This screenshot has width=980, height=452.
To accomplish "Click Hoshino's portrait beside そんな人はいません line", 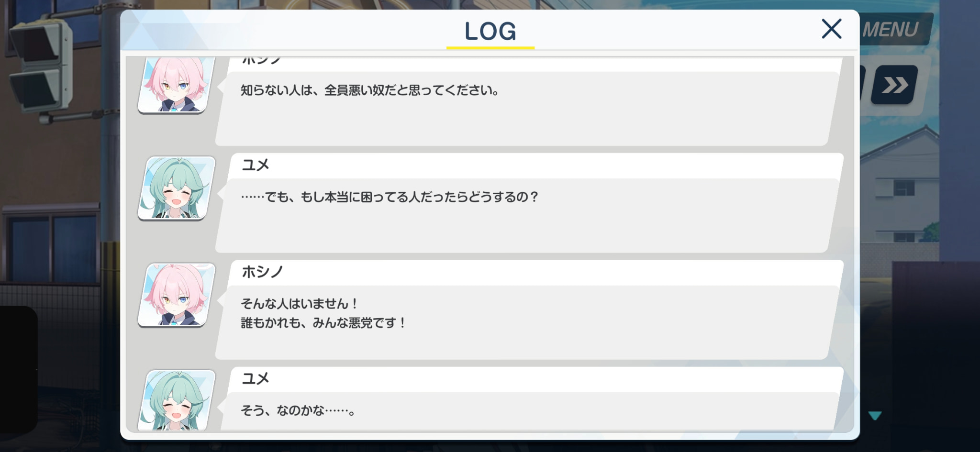I will coord(177,295).
